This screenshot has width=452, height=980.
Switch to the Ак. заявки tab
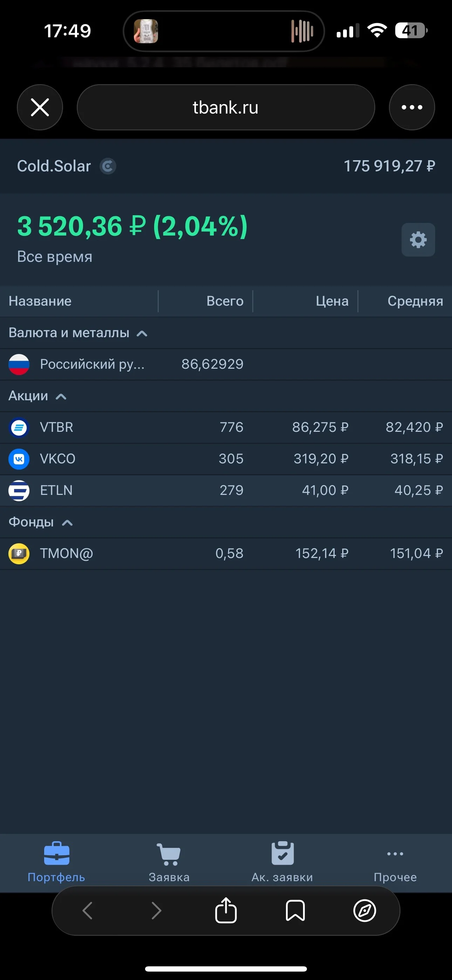tap(282, 863)
